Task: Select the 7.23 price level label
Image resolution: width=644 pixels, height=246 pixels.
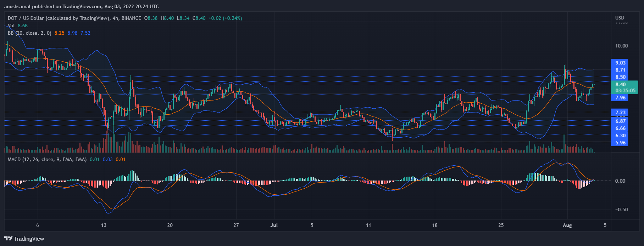Action: pyautogui.click(x=620, y=112)
